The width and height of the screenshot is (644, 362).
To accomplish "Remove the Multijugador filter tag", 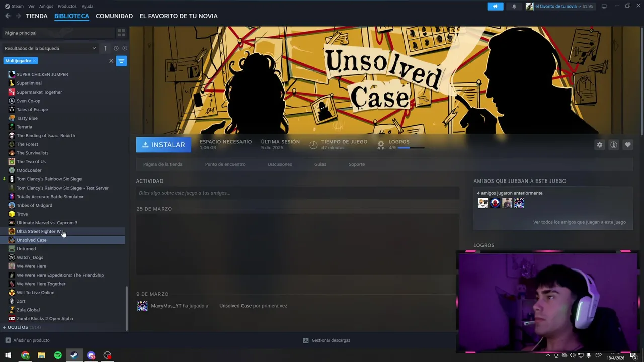I will coord(34,61).
